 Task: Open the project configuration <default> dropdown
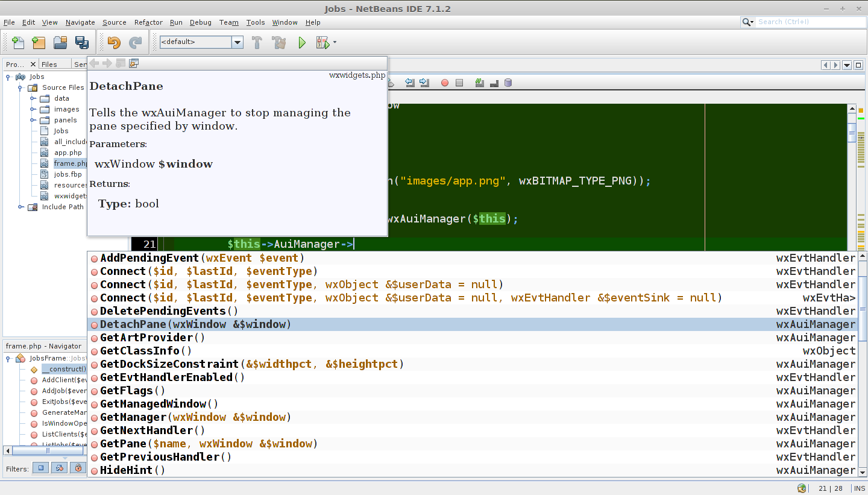coord(237,42)
